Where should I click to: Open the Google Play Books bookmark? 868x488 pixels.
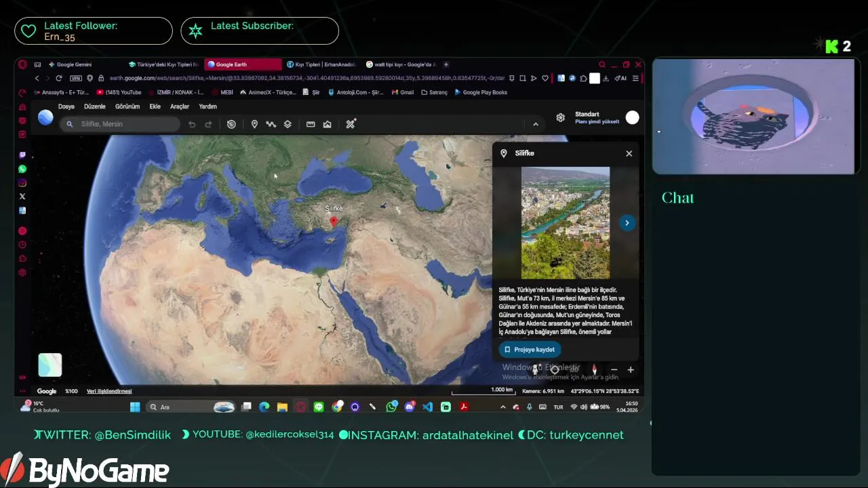(x=481, y=92)
